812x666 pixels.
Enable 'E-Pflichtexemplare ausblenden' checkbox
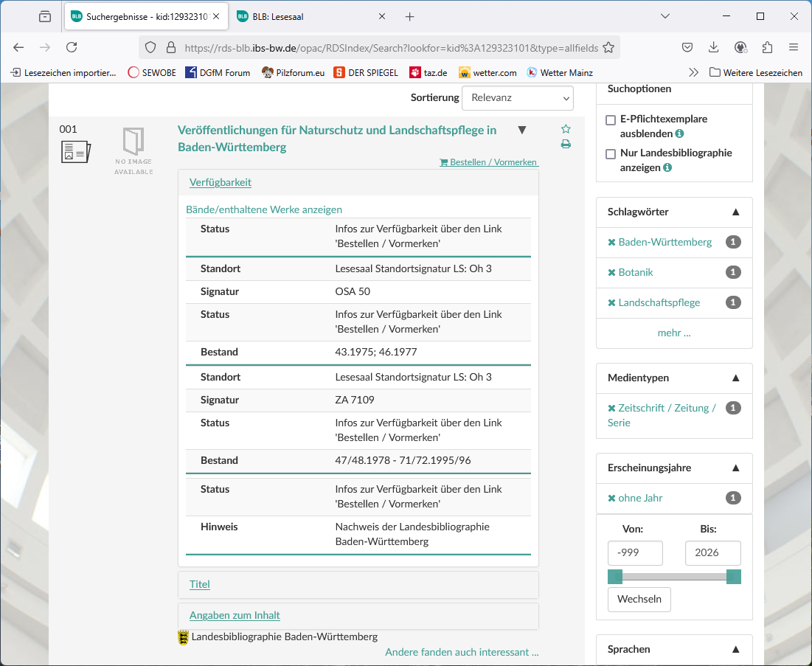(611, 120)
